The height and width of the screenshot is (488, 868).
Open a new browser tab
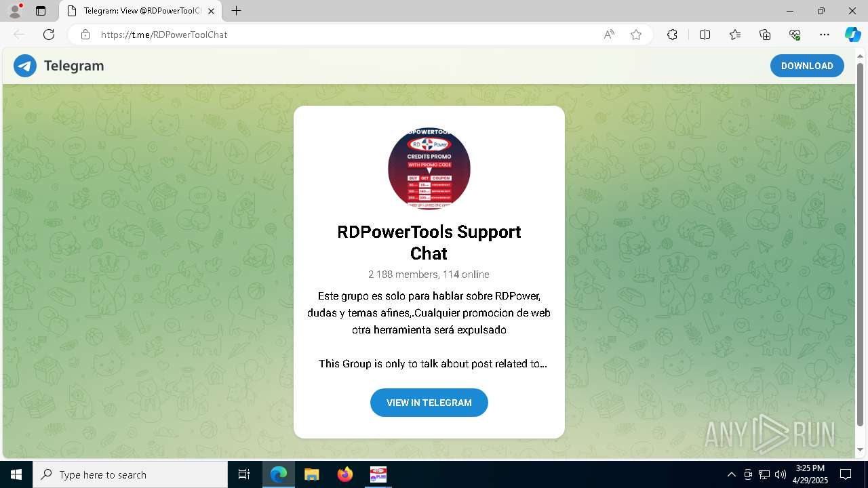(236, 11)
